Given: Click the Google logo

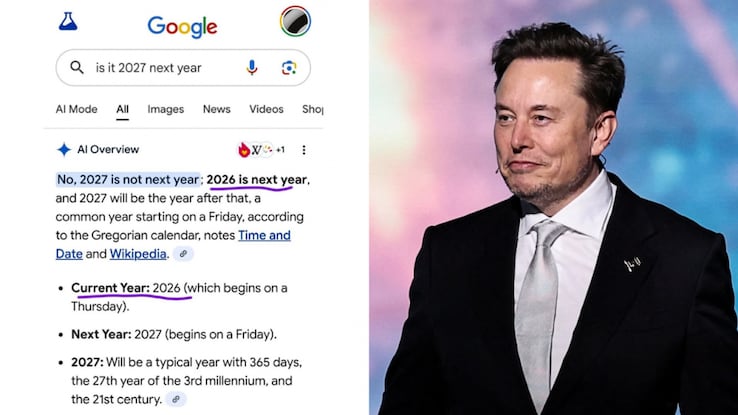Looking at the screenshot, I should [x=182, y=26].
